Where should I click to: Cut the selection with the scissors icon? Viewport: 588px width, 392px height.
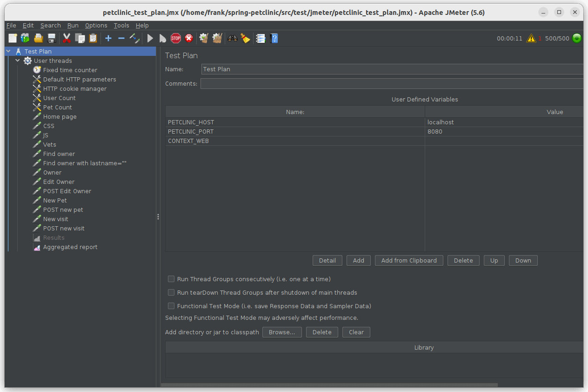coord(67,38)
